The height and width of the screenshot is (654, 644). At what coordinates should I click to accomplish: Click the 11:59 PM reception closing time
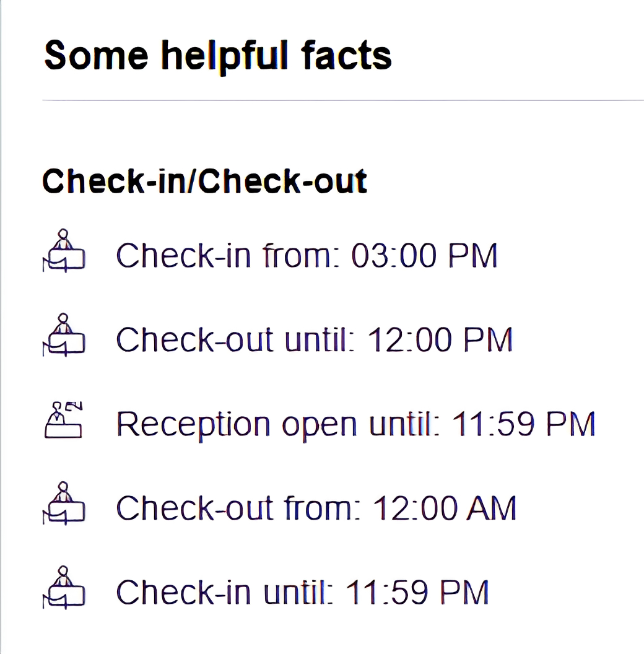(x=523, y=424)
